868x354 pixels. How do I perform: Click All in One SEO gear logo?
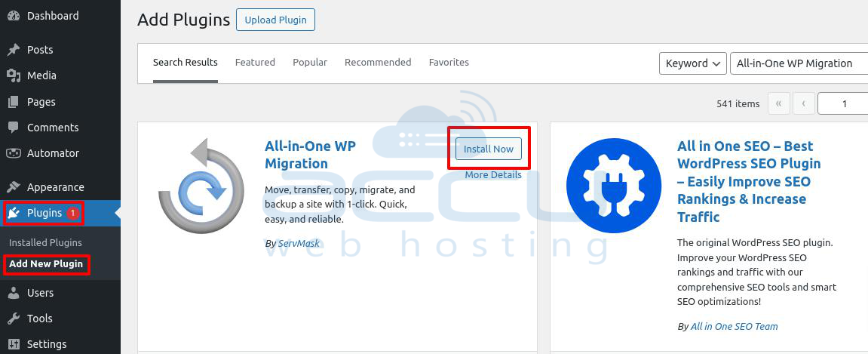(x=614, y=186)
